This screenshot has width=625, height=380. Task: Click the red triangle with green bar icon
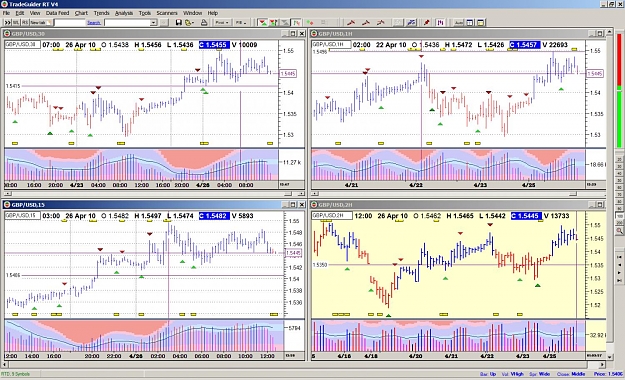coord(273,23)
